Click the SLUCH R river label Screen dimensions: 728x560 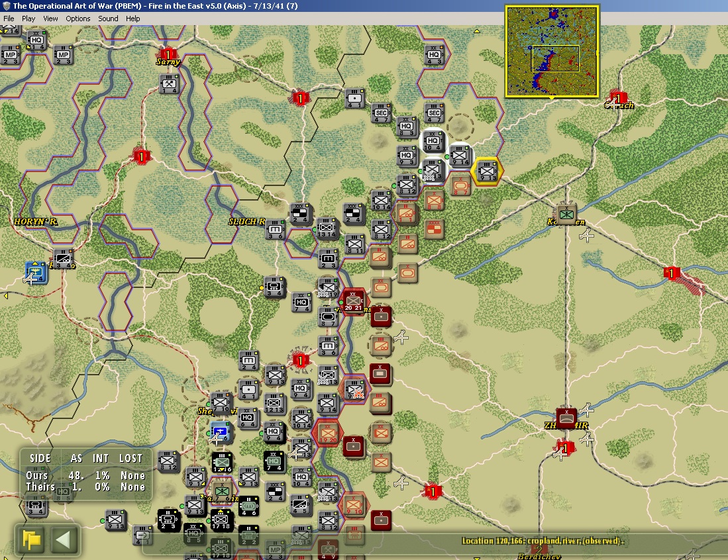[246, 222]
